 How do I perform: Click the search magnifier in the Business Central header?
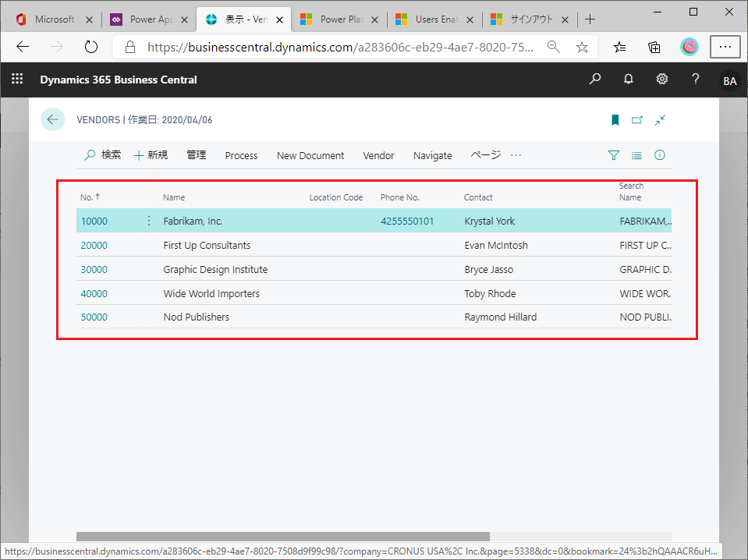(x=595, y=80)
